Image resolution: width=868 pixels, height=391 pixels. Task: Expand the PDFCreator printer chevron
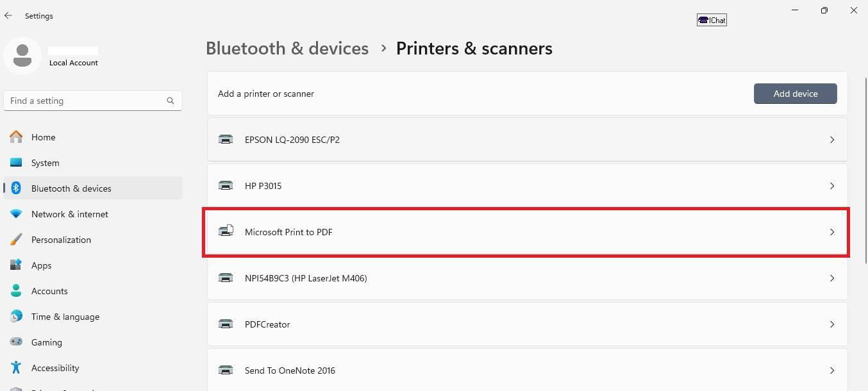832,324
